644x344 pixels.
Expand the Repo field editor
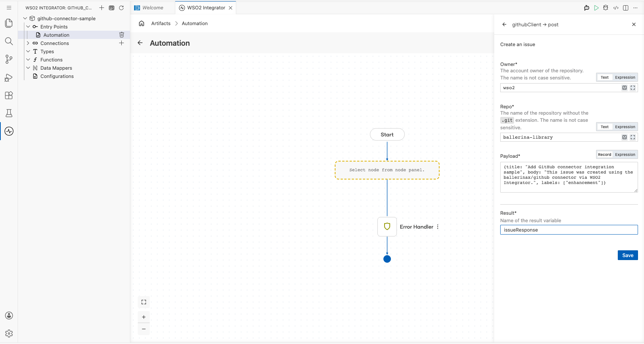tap(633, 137)
